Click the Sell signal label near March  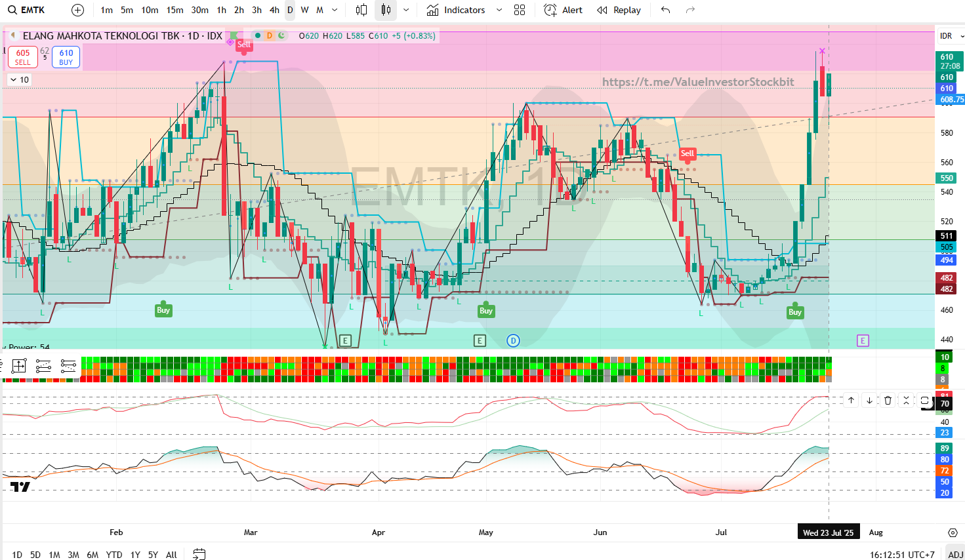click(244, 45)
